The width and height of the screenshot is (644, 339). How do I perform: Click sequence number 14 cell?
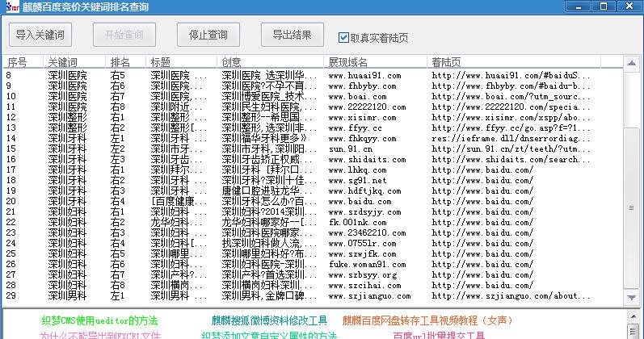11,139
